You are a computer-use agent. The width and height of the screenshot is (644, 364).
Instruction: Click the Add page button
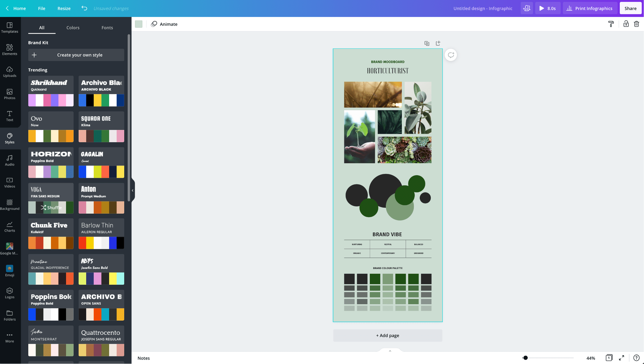(x=387, y=335)
